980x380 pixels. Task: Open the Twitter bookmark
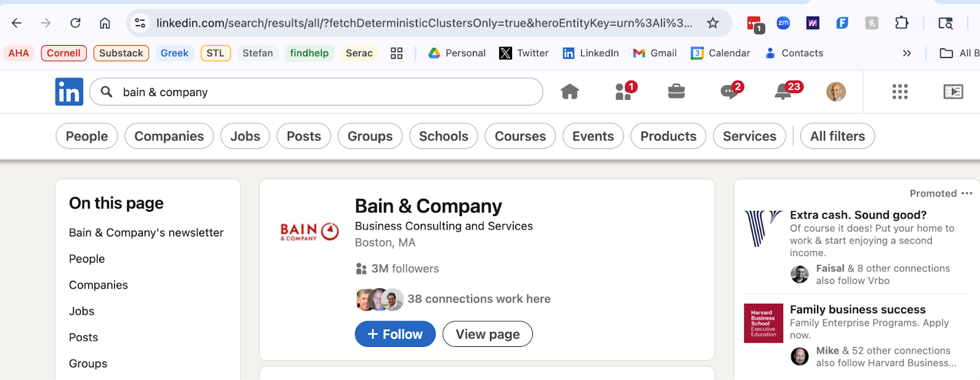pyautogui.click(x=524, y=53)
